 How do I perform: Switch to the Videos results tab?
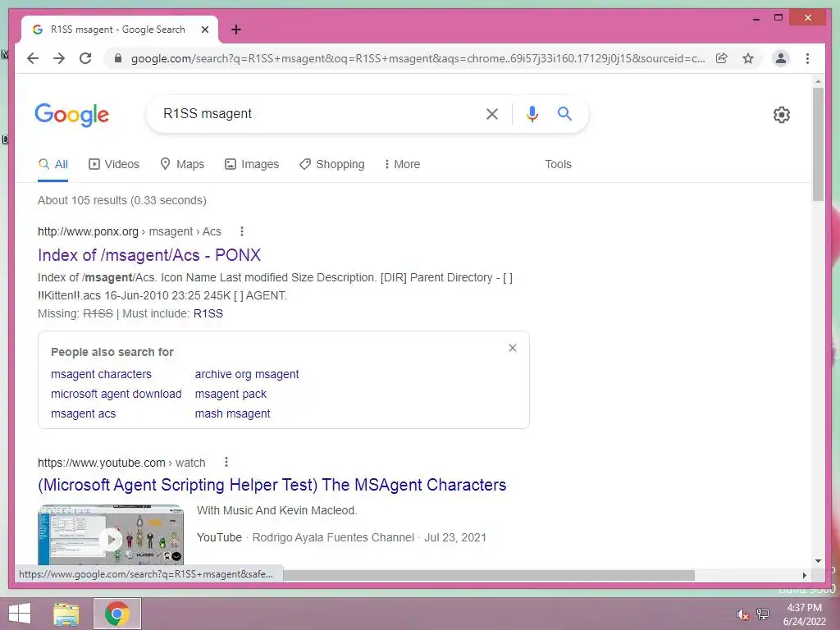click(x=113, y=164)
